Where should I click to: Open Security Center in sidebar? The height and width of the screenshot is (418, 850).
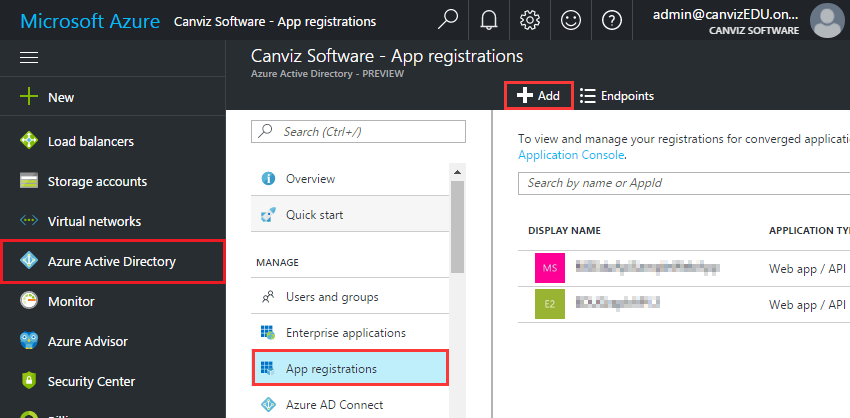pyautogui.click(x=113, y=381)
